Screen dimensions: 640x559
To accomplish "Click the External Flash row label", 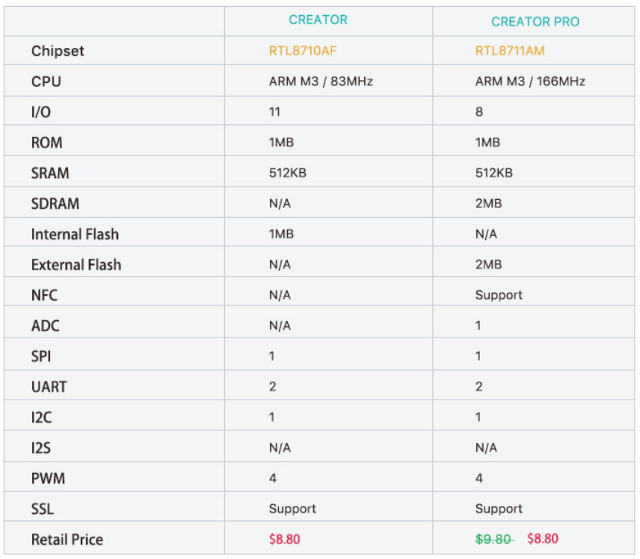I will click(76, 265).
